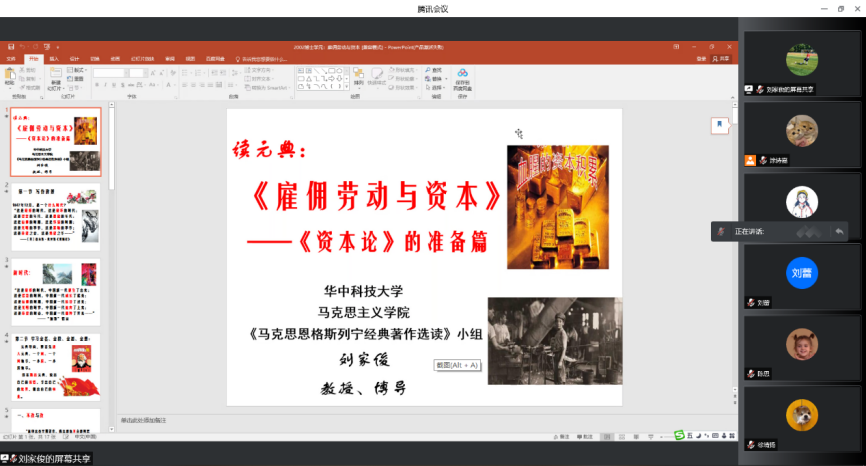Image resolution: width=866 pixels, height=466 pixels.
Task: Toggle Notes pane in the status bar
Action: point(563,436)
